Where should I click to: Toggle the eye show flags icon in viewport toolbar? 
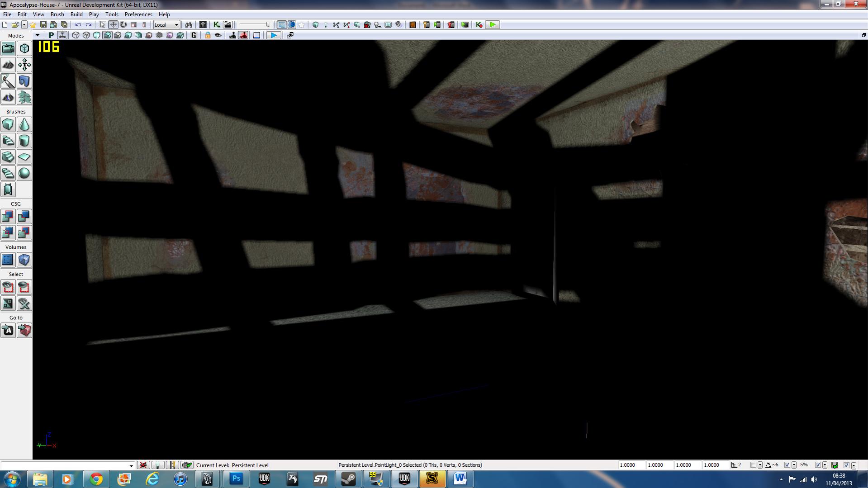tap(218, 35)
